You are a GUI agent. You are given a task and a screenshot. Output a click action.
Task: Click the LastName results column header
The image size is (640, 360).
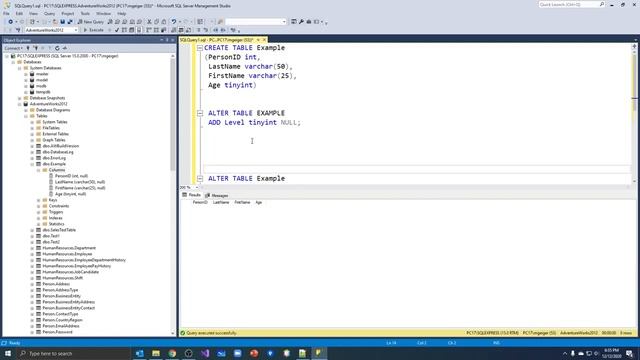pyautogui.click(x=221, y=202)
